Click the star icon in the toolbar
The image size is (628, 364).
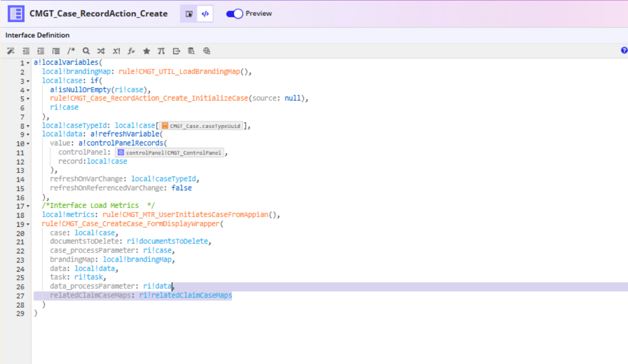tap(146, 51)
